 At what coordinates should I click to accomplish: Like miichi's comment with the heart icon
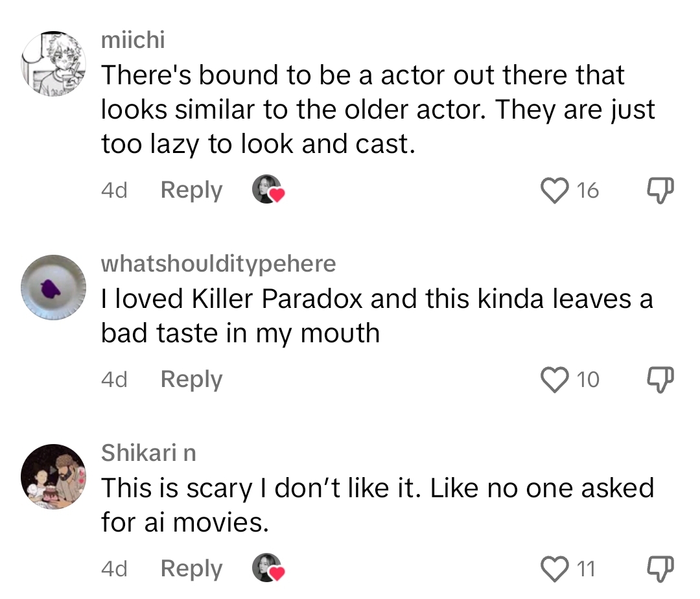pos(554,190)
